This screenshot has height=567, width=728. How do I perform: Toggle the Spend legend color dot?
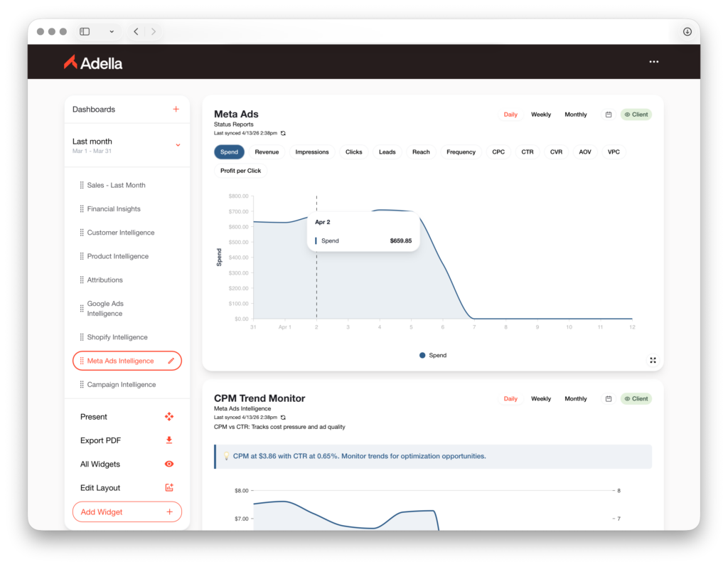(x=422, y=355)
